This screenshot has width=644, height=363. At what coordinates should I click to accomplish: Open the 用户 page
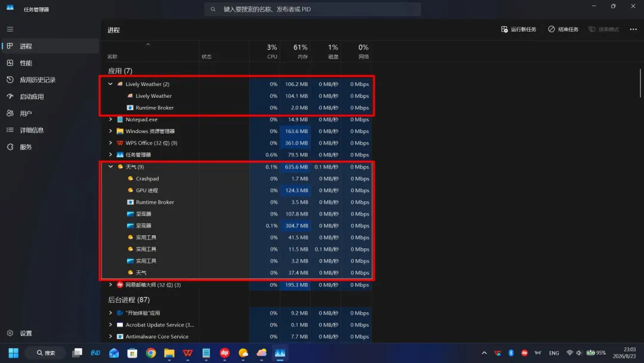coord(50,113)
